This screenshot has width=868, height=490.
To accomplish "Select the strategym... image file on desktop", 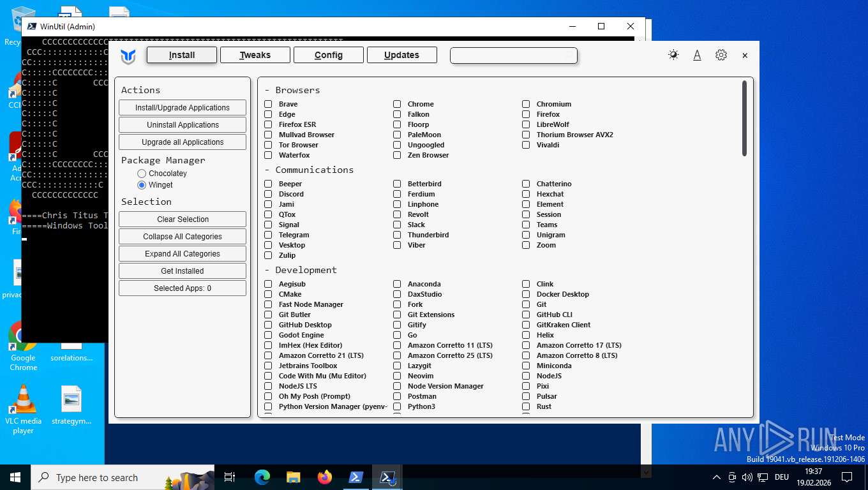I will [71, 405].
